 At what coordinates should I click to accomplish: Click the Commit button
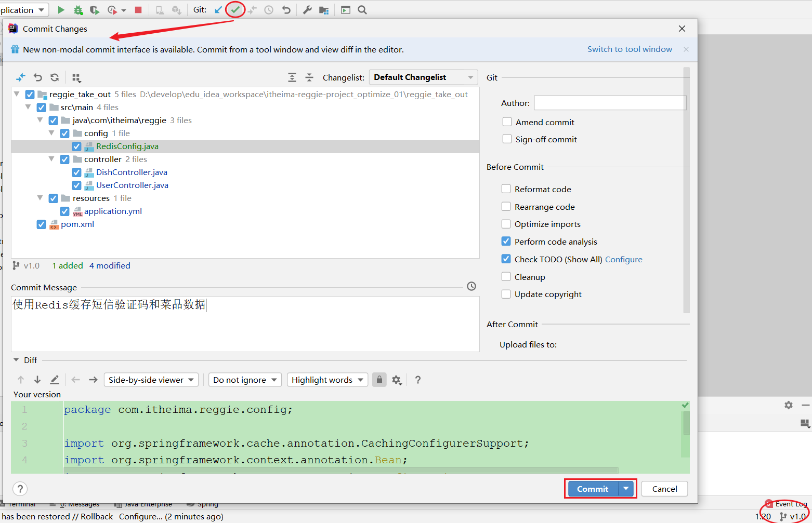click(593, 489)
